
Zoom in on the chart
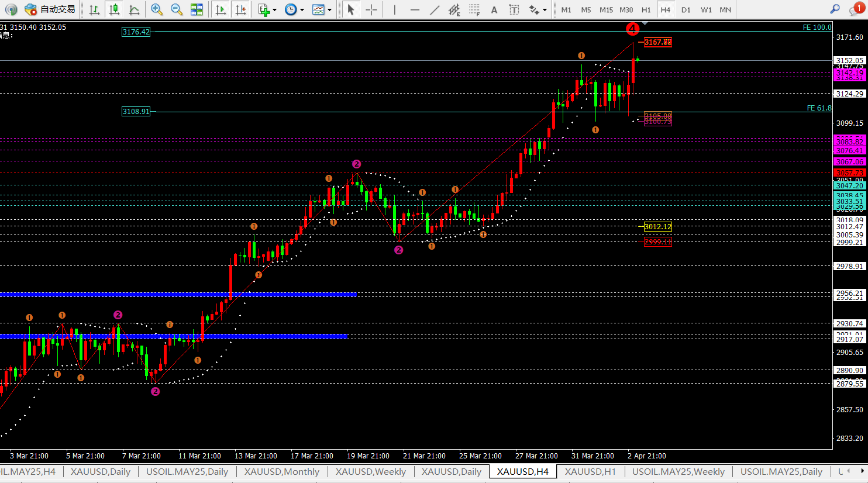[x=156, y=9]
